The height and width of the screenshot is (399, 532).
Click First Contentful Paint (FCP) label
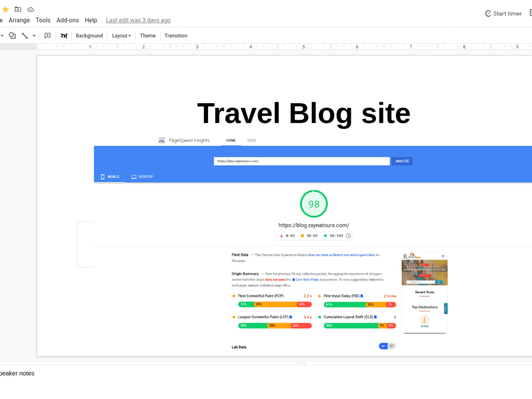click(x=261, y=296)
